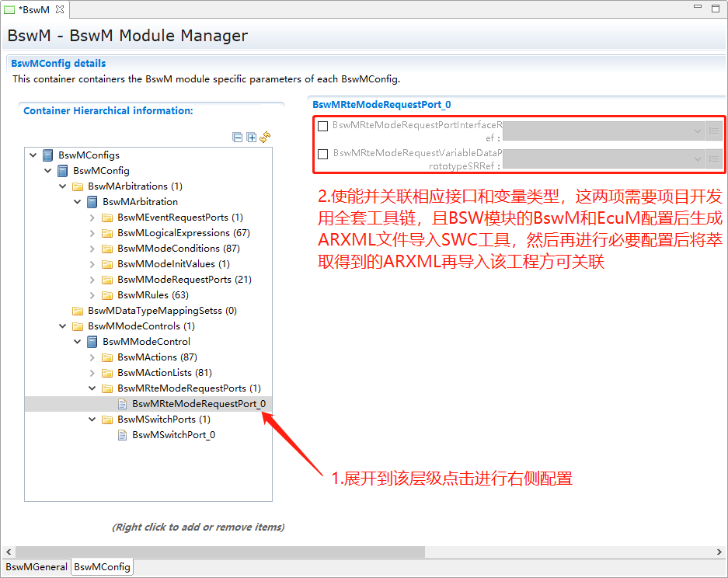
Task: Enable the BswMRteModeRequestVariableDataPrototypeSRRef checkbox
Action: click(322, 155)
